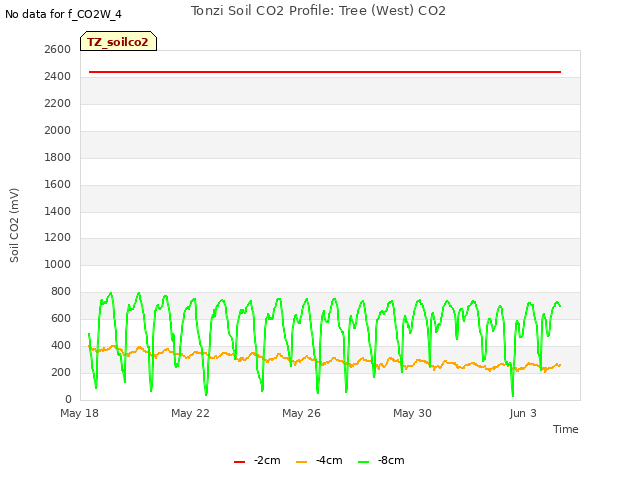Click the May 22 x-axis tick label

pyautogui.click(x=190, y=413)
